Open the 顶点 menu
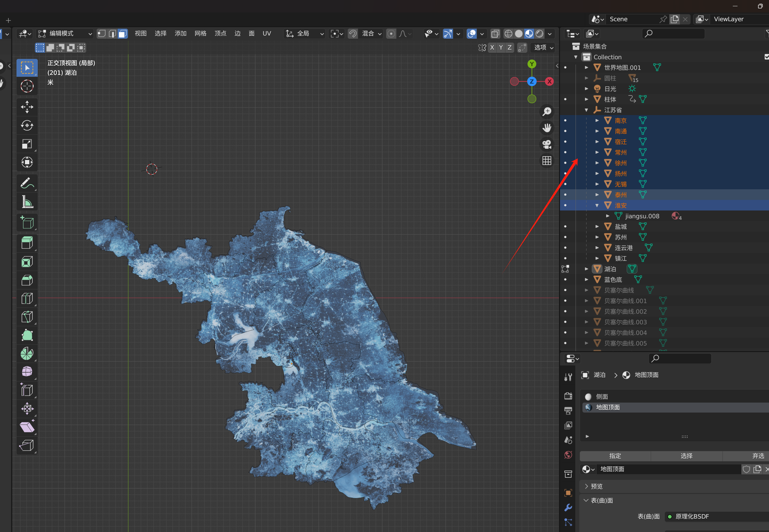The width and height of the screenshot is (769, 532). click(x=221, y=34)
